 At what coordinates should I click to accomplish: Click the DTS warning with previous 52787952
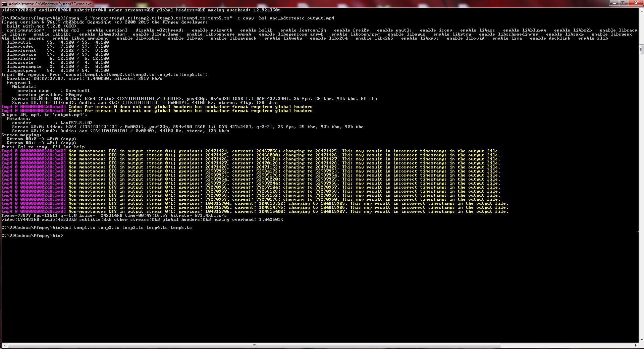(x=251, y=171)
